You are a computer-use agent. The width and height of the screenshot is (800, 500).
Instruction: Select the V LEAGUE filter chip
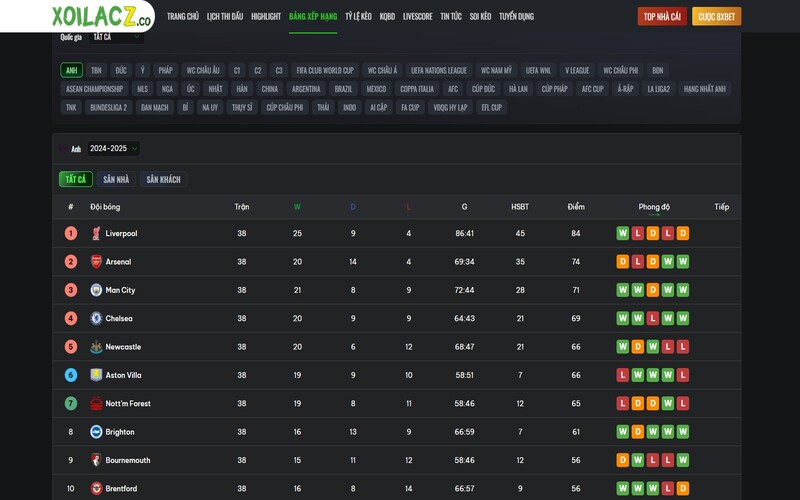point(577,70)
